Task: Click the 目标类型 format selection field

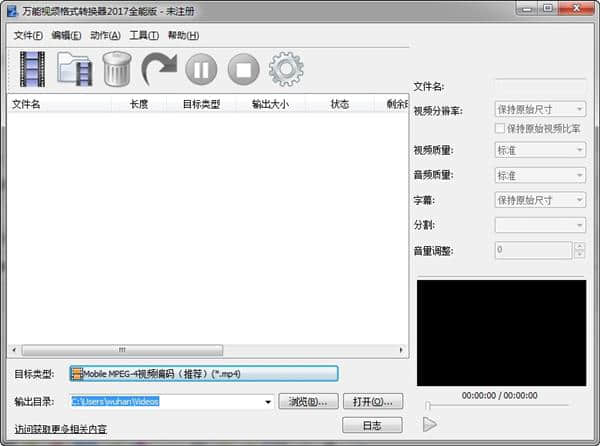Action: tap(203, 374)
